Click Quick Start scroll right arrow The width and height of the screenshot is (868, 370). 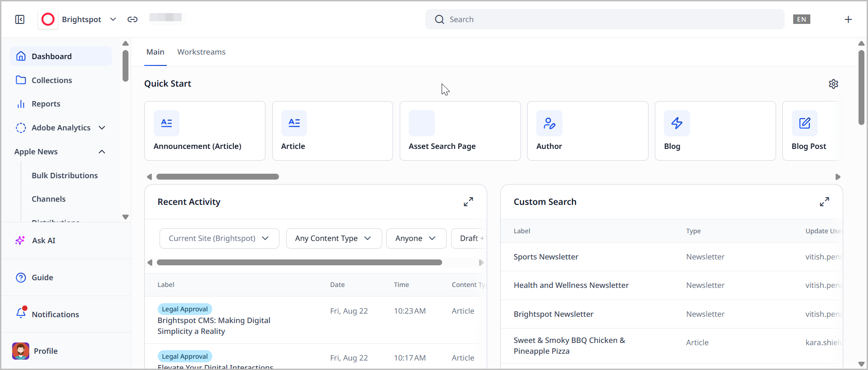[x=838, y=177]
